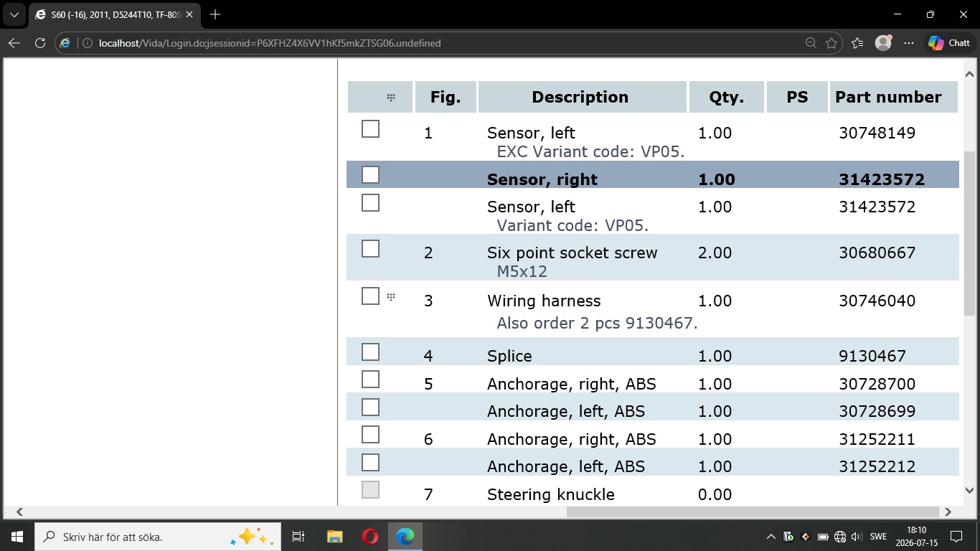Check box for Anchorage, left 31252212

(370, 463)
